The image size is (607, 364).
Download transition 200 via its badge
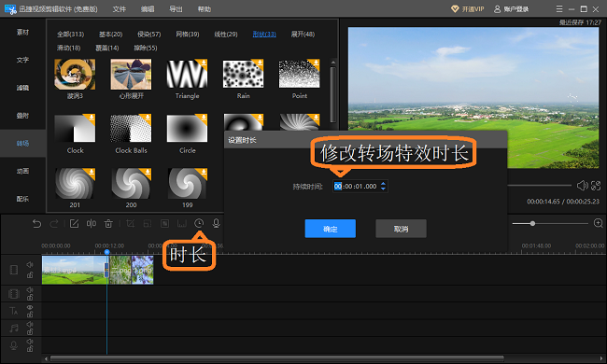[148, 172]
